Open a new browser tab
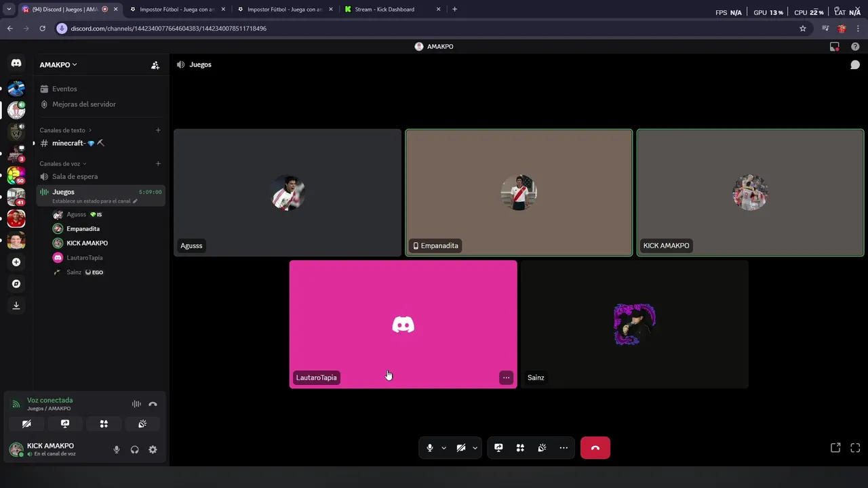This screenshot has height=488, width=868. click(x=454, y=9)
